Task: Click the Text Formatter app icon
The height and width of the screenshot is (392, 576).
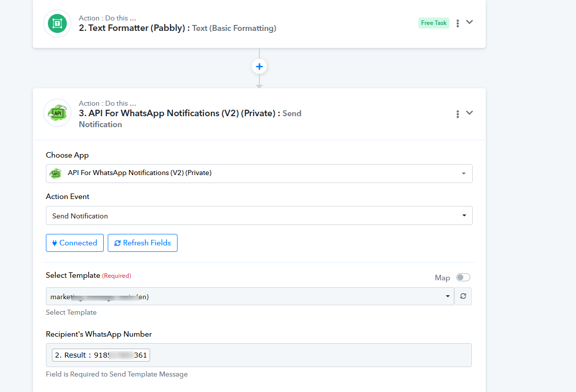Action: [57, 23]
